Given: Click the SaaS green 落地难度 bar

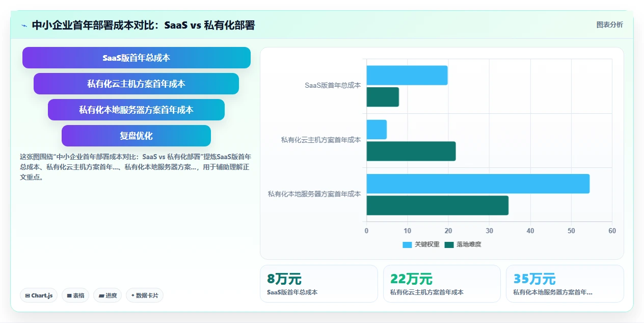Looking at the screenshot, I should (x=383, y=97).
